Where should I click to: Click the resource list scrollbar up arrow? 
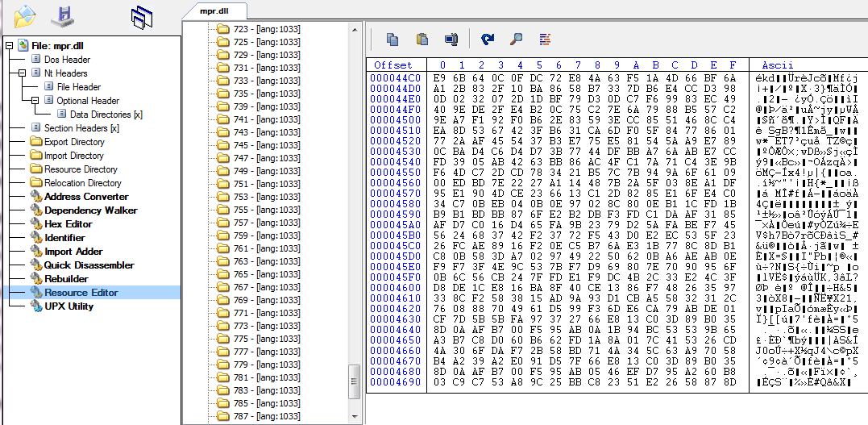(x=353, y=29)
